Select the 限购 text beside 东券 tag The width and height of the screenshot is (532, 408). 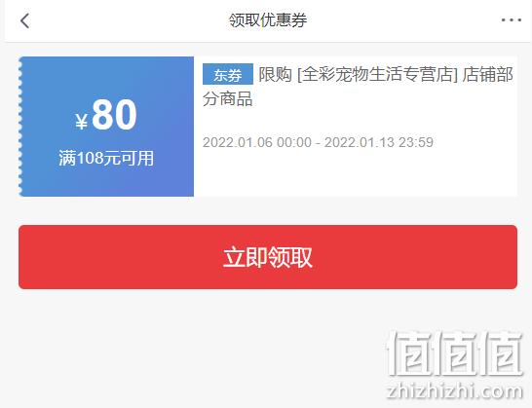click(x=275, y=74)
